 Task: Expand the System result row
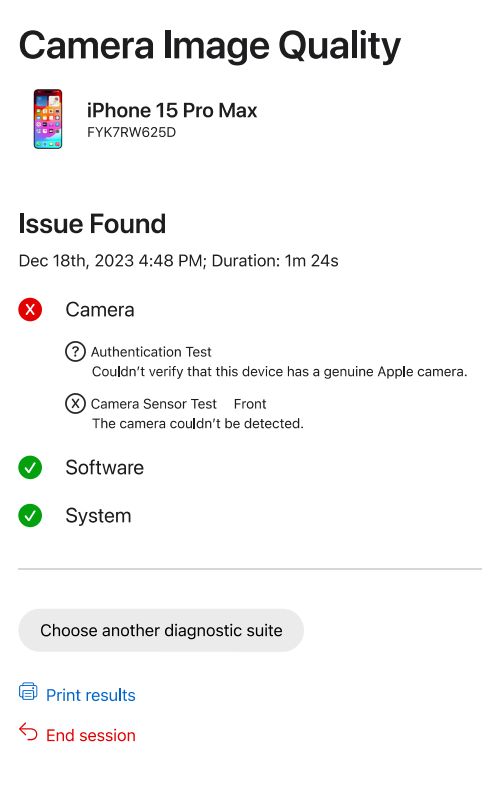tap(98, 516)
